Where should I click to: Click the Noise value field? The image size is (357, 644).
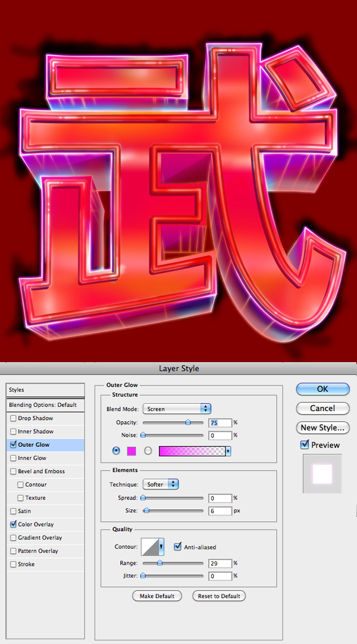coord(220,435)
